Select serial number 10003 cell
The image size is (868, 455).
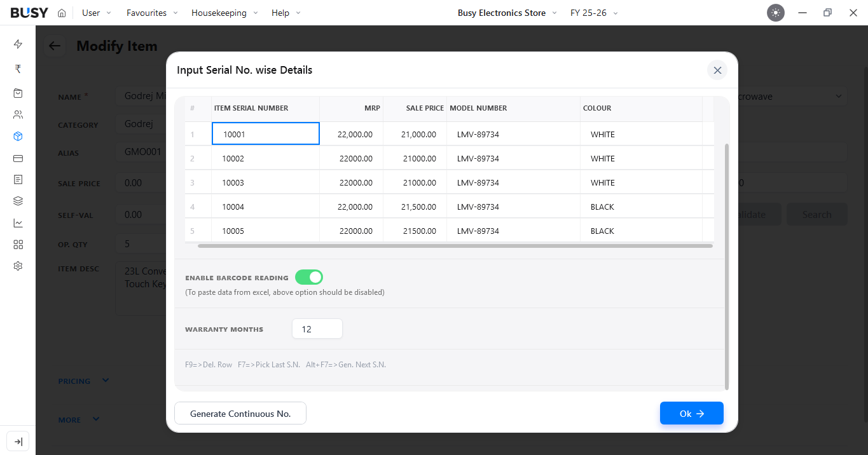coord(265,182)
